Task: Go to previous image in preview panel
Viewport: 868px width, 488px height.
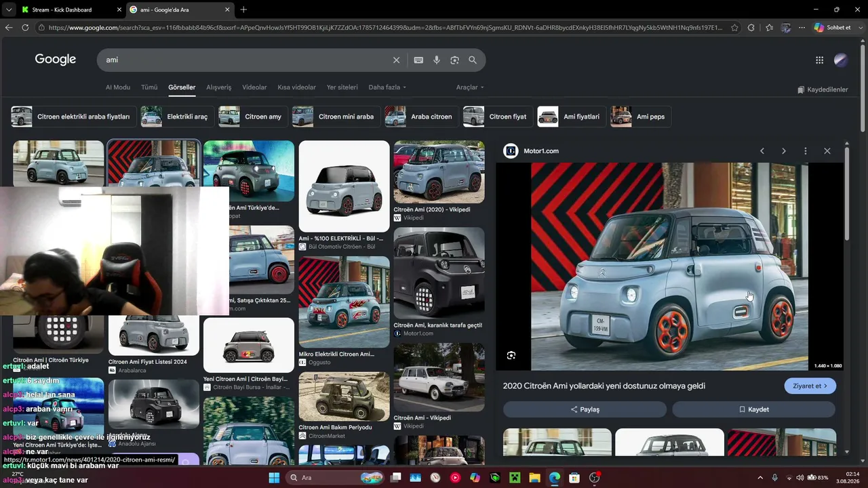Action: (762, 151)
